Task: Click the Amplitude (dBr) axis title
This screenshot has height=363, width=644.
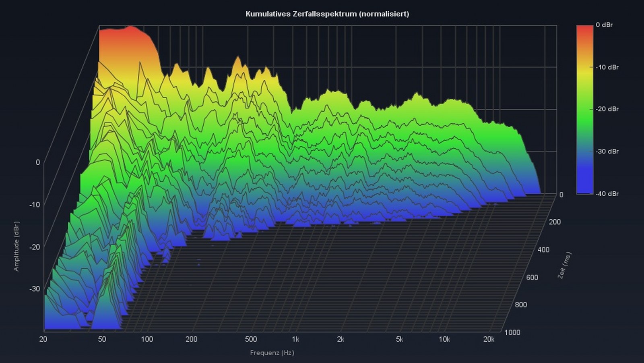Action: 17,246
